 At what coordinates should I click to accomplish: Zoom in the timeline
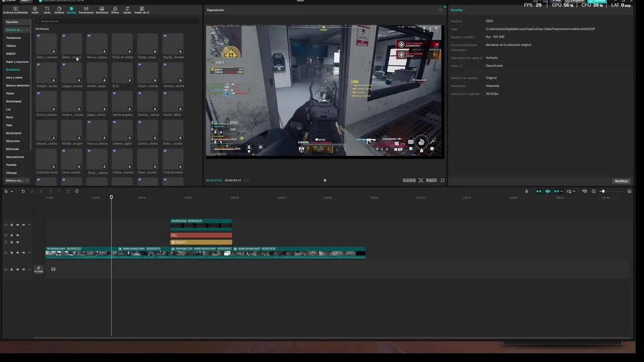629,191
